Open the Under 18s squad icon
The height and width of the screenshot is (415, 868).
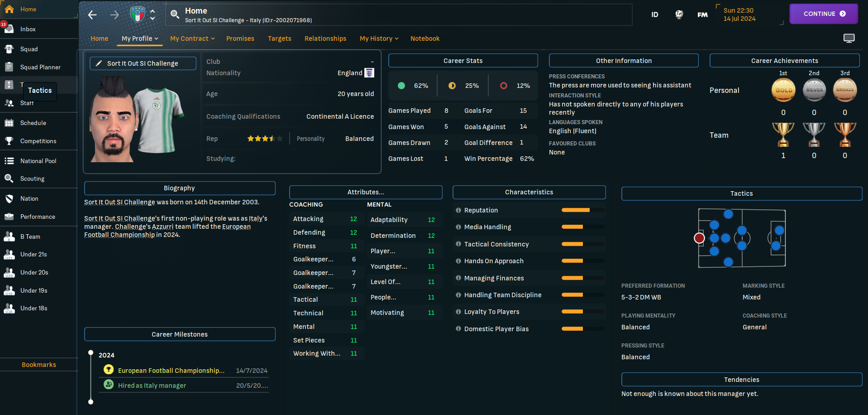click(9, 308)
